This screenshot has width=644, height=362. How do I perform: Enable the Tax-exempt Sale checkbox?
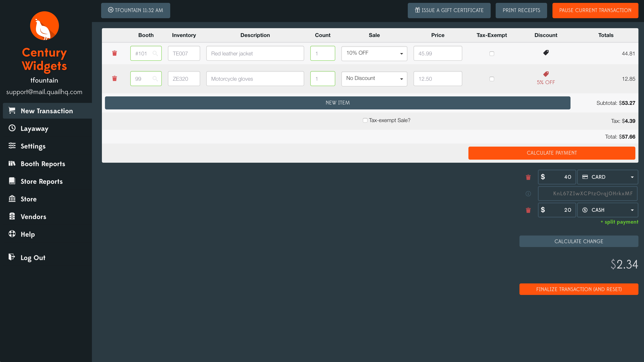point(365,120)
